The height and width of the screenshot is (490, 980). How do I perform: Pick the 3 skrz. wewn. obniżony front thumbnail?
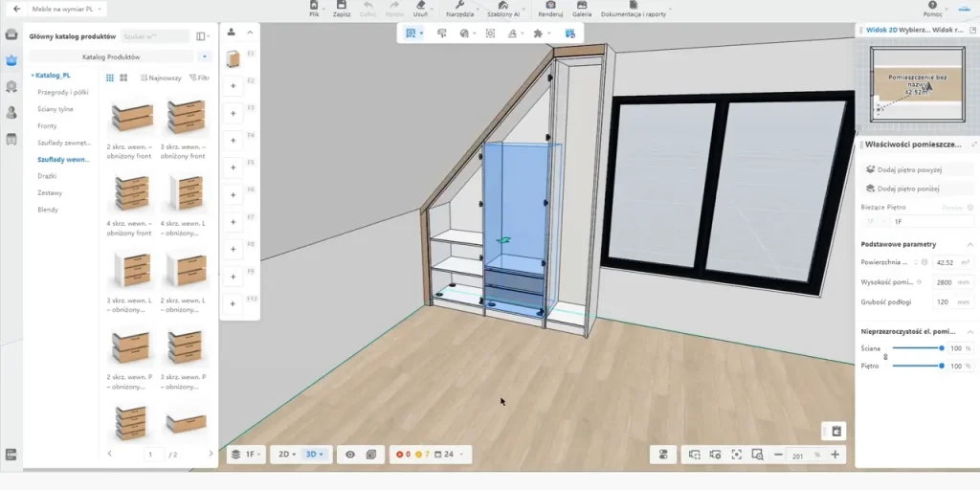click(185, 116)
